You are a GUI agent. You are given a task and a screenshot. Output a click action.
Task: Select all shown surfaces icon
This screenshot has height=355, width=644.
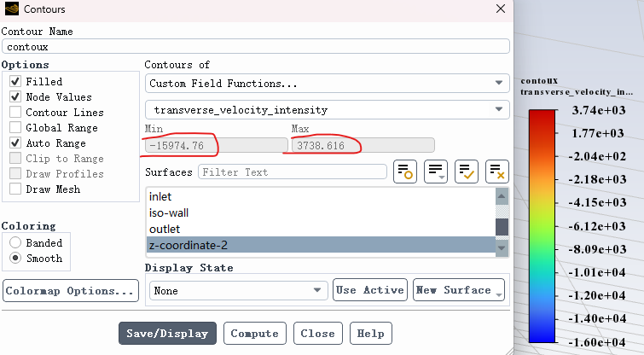coord(467,172)
